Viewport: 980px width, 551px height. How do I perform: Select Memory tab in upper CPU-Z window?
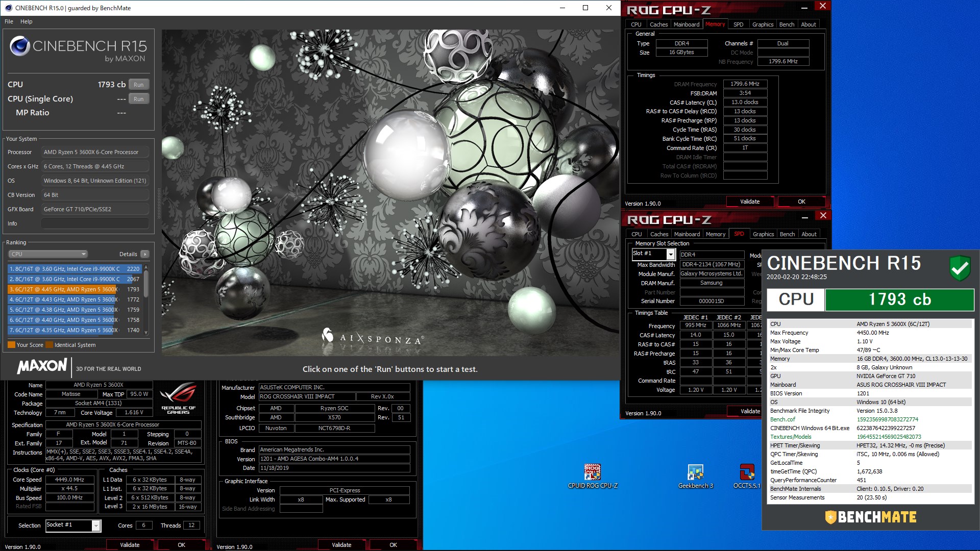[x=715, y=24]
